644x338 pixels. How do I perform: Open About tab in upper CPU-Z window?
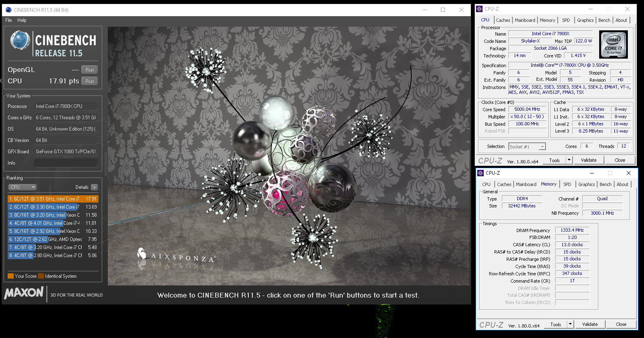(x=621, y=20)
